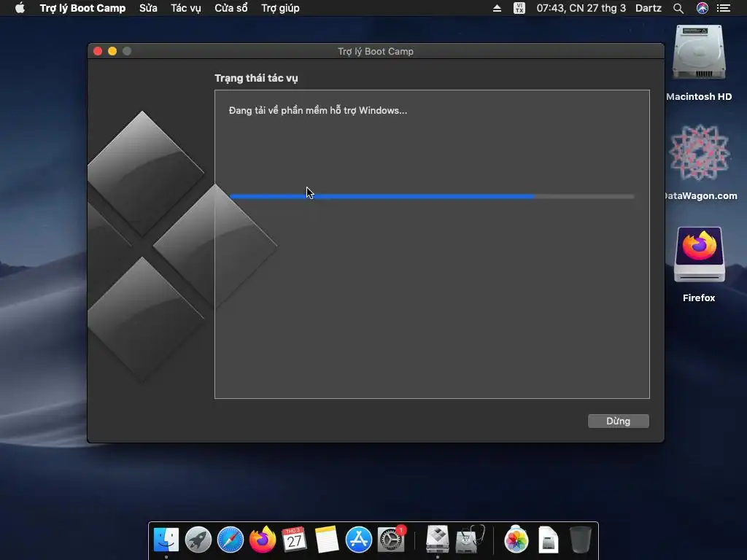747x560 pixels.
Task: Open the VI input source menu
Action: click(x=519, y=8)
